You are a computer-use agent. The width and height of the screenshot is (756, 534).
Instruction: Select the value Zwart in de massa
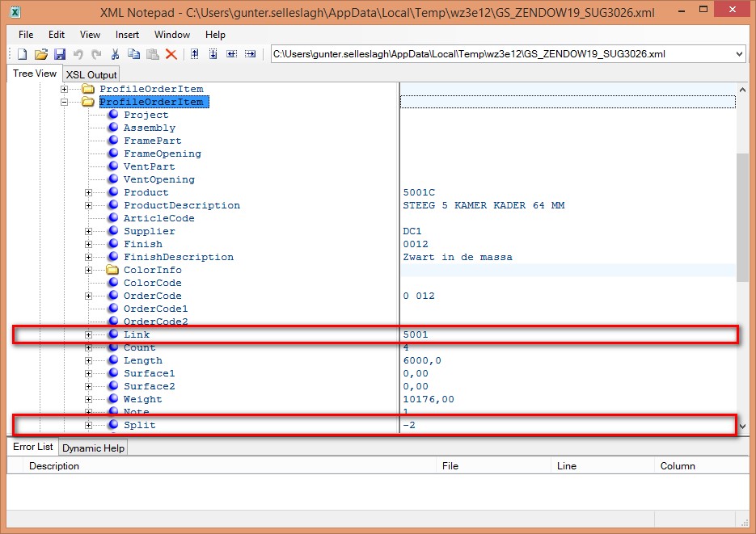click(x=458, y=257)
